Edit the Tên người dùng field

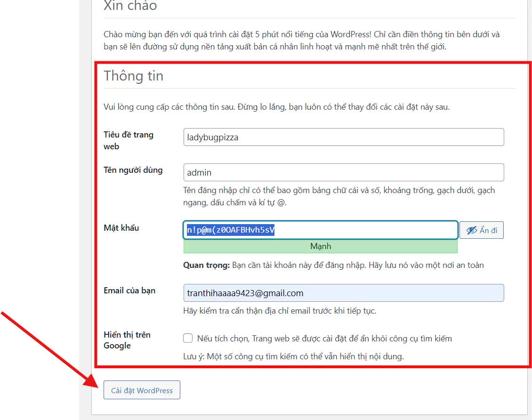(344, 172)
